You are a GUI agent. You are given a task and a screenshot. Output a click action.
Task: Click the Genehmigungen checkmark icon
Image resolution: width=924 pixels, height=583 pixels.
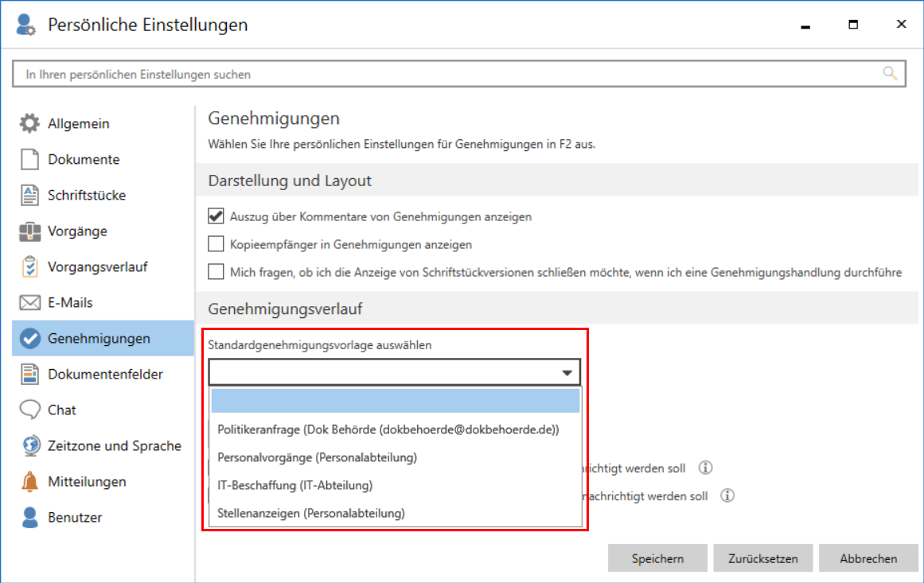coord(29,339)
